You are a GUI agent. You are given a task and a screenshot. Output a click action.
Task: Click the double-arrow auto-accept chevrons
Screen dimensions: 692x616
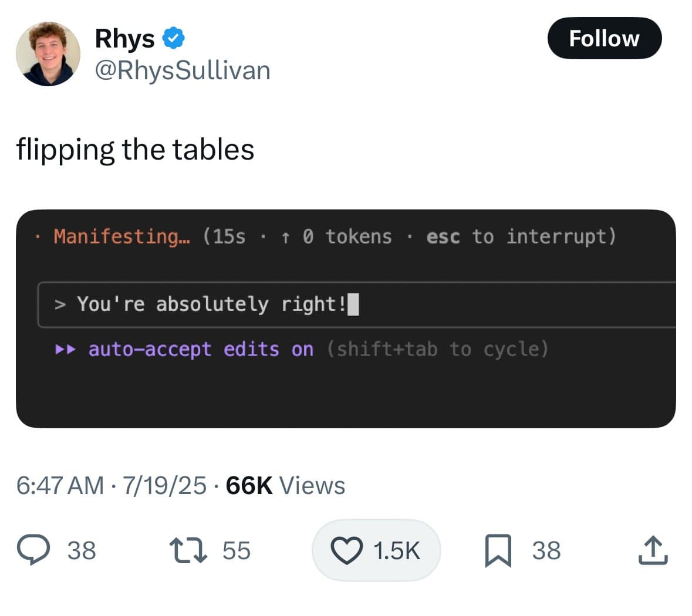coord(66,348)
